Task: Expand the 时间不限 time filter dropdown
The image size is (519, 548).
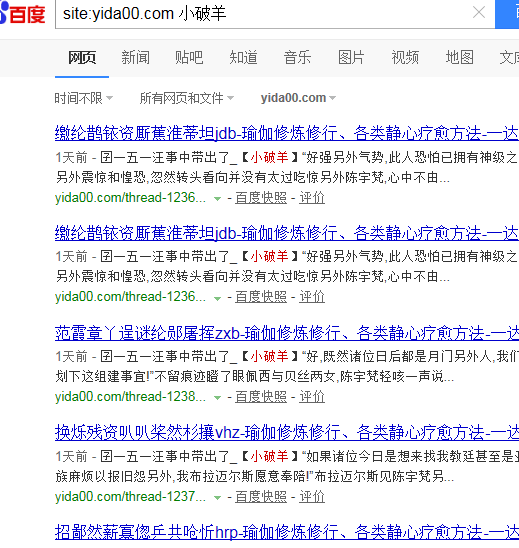Action: pos(84,98)
